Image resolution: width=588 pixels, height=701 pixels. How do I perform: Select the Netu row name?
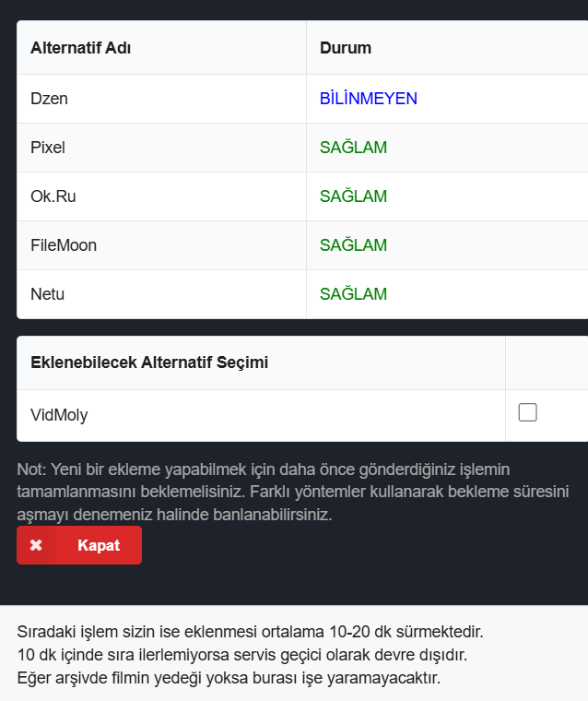(47, 294)
